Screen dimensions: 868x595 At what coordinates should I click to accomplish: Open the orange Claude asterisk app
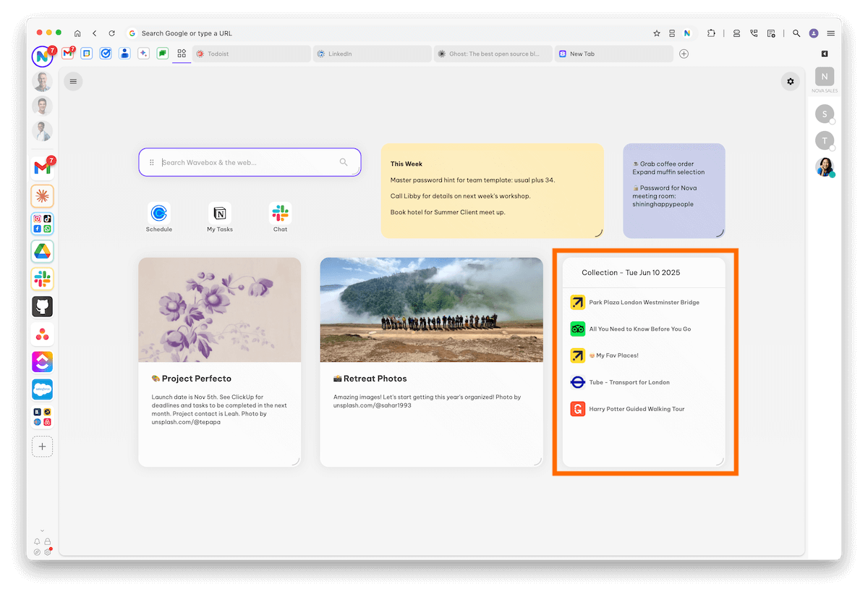pyautogui.click(x=43, y=196)
